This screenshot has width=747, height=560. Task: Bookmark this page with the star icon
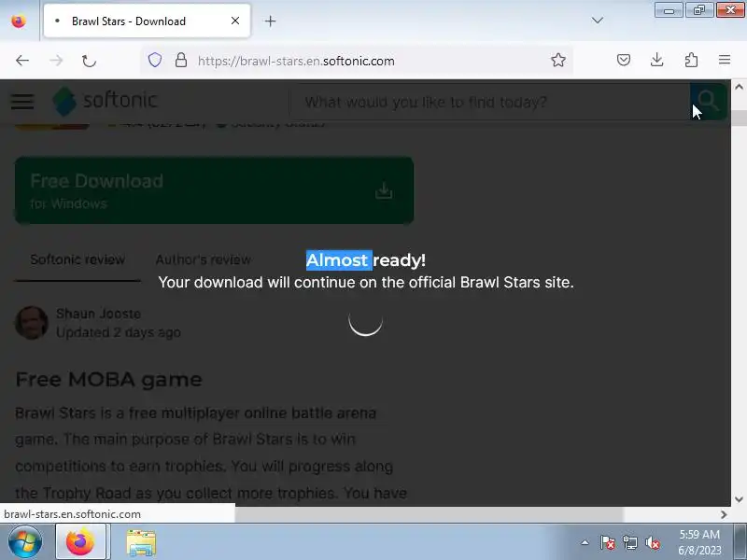(x=557, y=60)
